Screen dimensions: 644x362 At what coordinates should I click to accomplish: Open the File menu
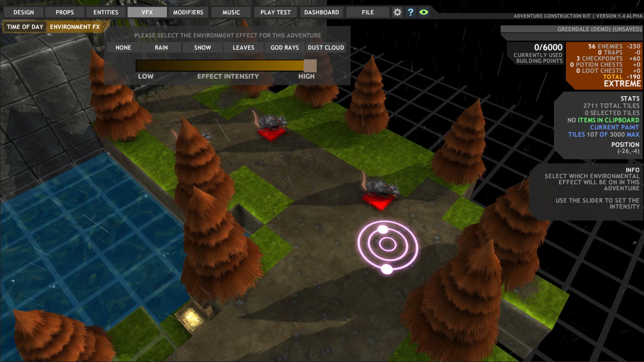[368, 12]
